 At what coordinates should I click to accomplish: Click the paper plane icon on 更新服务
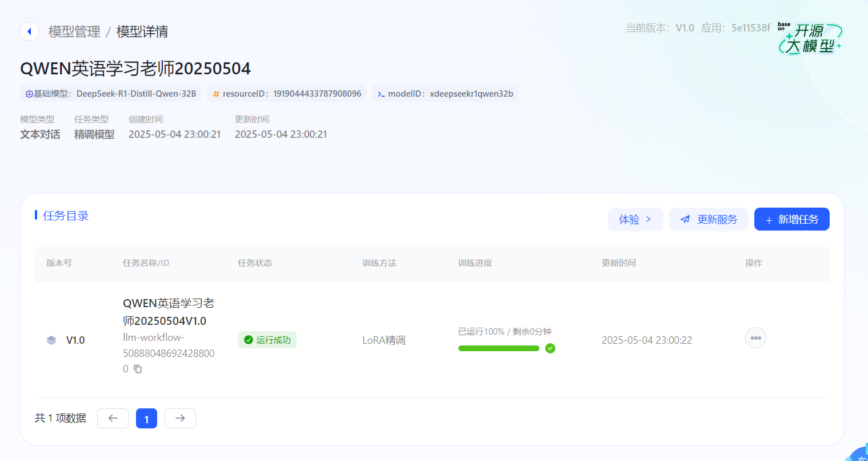pyautogui.click(x=685, y=219)
